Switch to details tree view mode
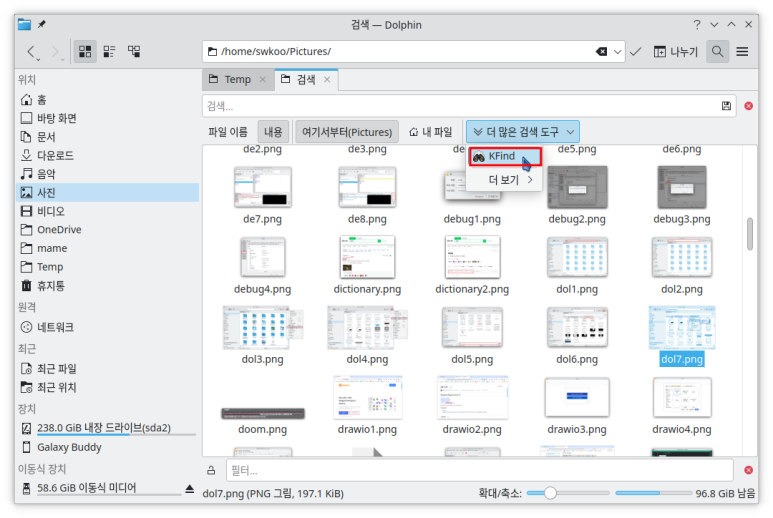 tap(134, 51)
